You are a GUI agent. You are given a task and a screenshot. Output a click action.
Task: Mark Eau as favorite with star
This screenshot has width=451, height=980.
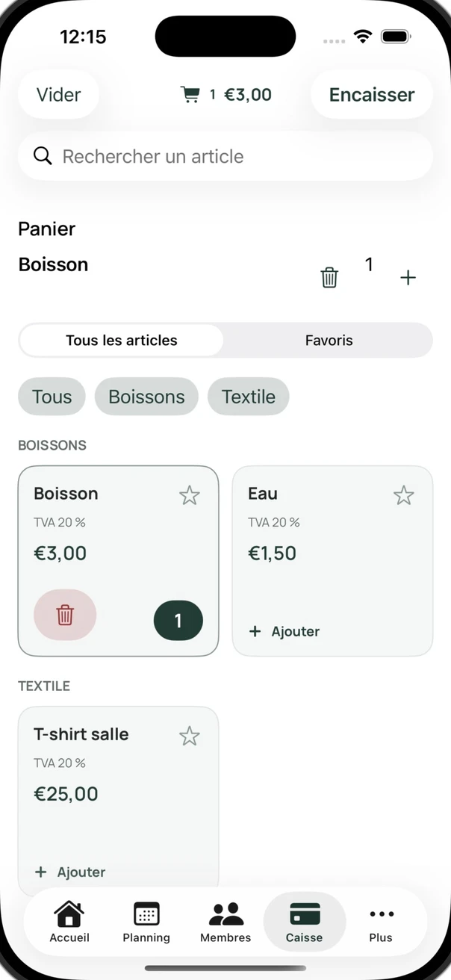point(404,495)
